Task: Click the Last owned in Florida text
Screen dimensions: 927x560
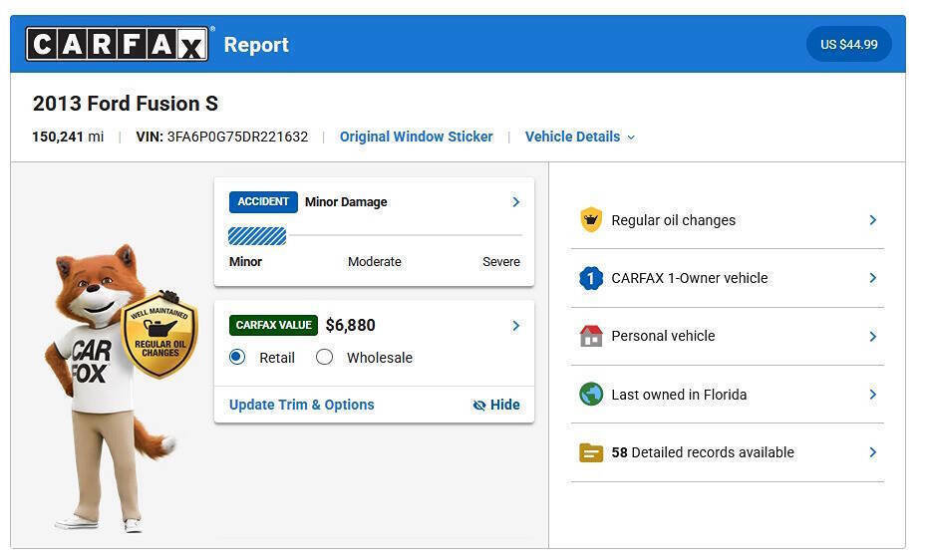Action: [x=679, y=395]
